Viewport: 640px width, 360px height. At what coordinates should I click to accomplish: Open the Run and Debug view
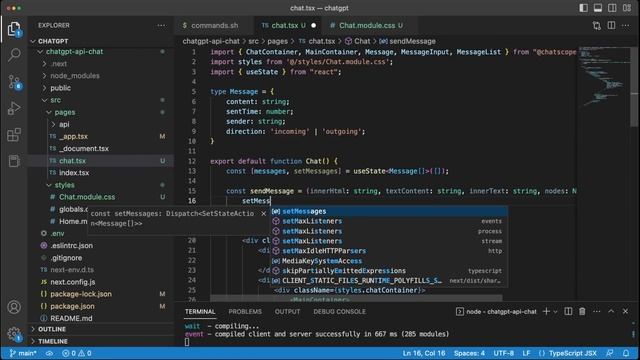click(x=14, y=108)
